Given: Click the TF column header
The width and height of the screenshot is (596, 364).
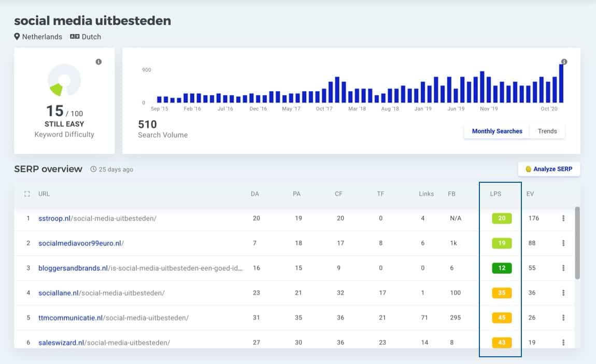Looking at the screenshot, I should click(x=380, y=194).
